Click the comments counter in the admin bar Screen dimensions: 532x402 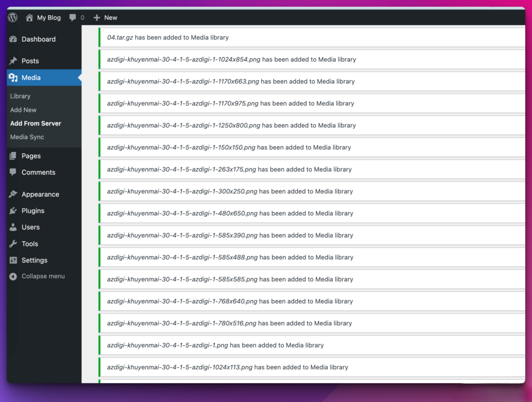[76, 17]
